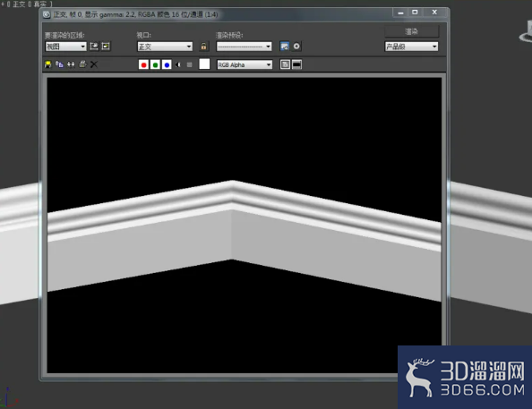532x409 pixels.
Task: Click the Print Image icon
Action: coord(82,64)
